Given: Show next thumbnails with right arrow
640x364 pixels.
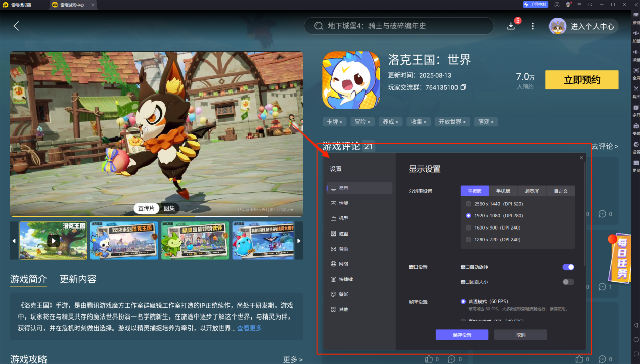Looking at the screenshot, I should (299, 241).
